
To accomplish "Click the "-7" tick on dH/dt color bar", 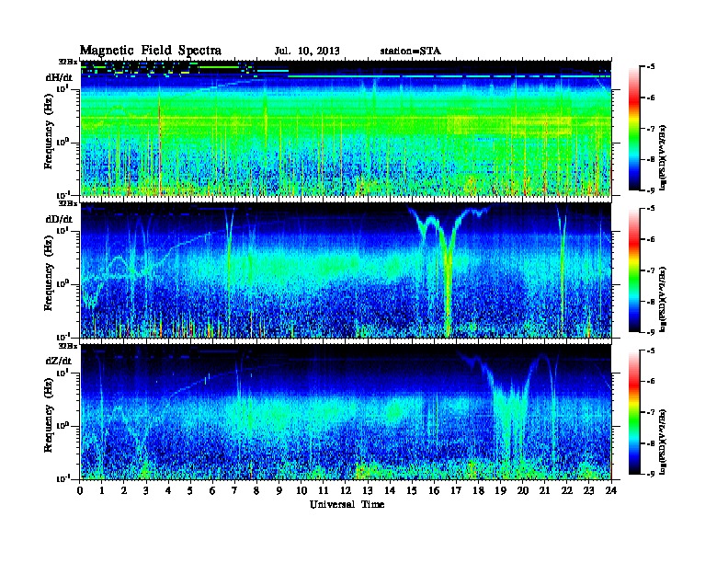I will (651, 128).
